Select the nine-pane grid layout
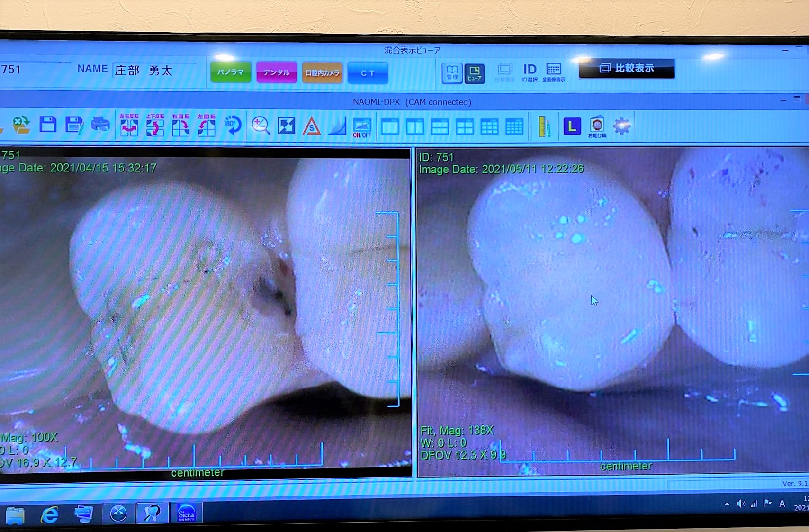This screenshot has height=532, width=809. [x=489, y=126]
